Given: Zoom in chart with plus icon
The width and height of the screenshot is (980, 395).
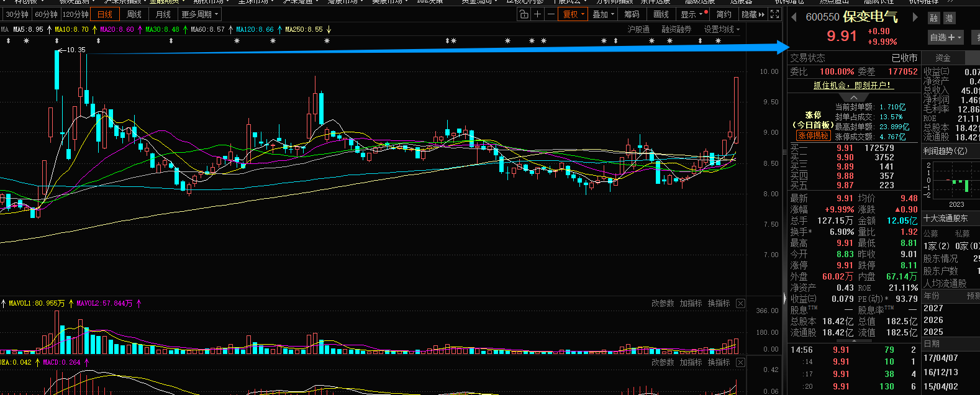Looking at the screenshot, I should pyautogui.click(x=537, y=14).
